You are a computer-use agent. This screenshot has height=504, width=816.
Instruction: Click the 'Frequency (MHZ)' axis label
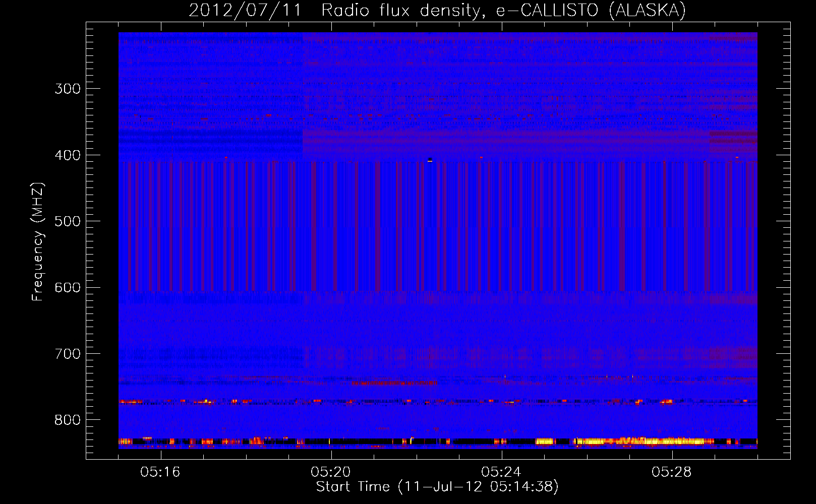(x=38, y=241)
